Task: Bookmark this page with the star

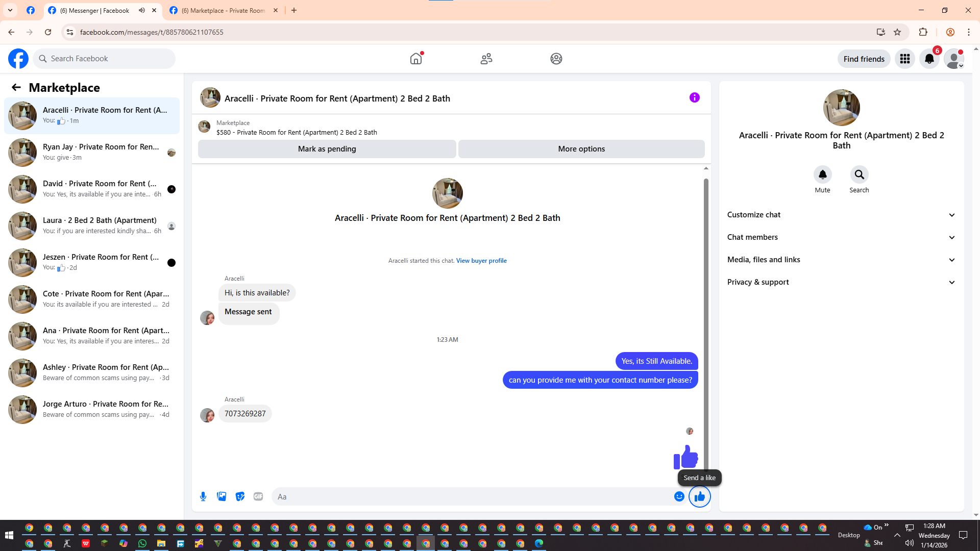Action: [897, 32]
